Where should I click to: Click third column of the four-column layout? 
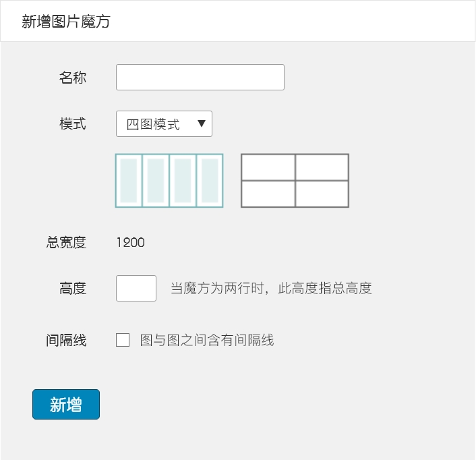pos(183,181)
